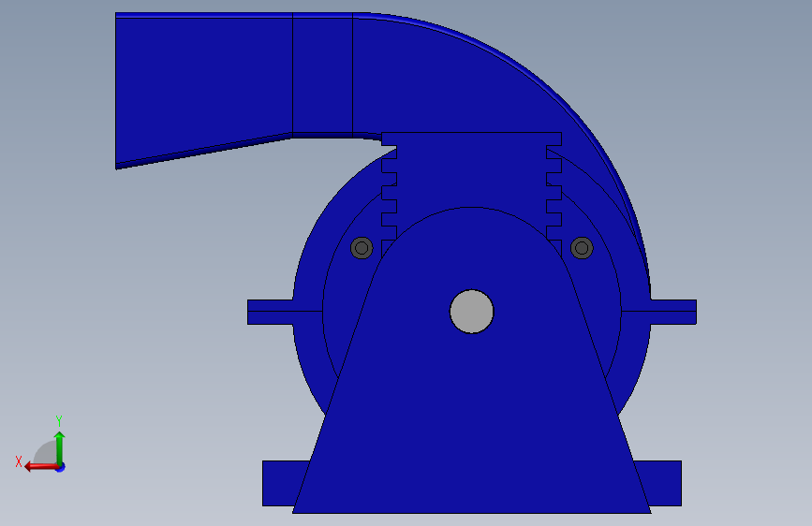Viewport: 812px width, 526px height.
Task: Click the blue Z axis dot of the triad
Action: 61,467
